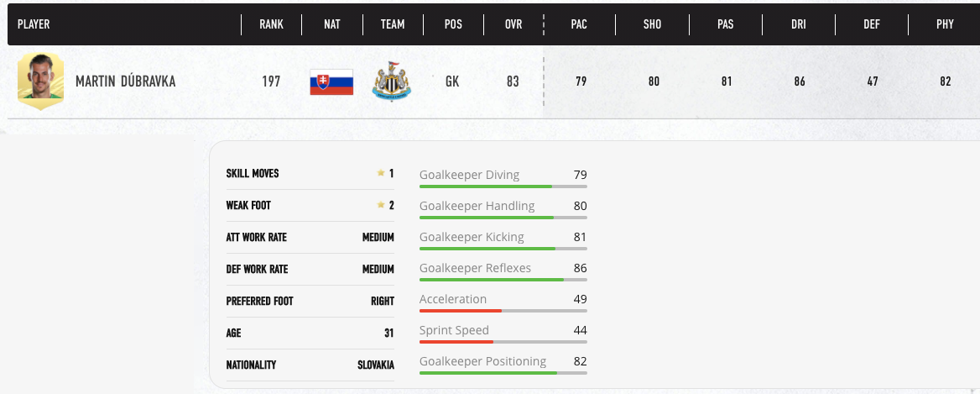
Task: Select the NAT column header
Action: pos(331,24)
